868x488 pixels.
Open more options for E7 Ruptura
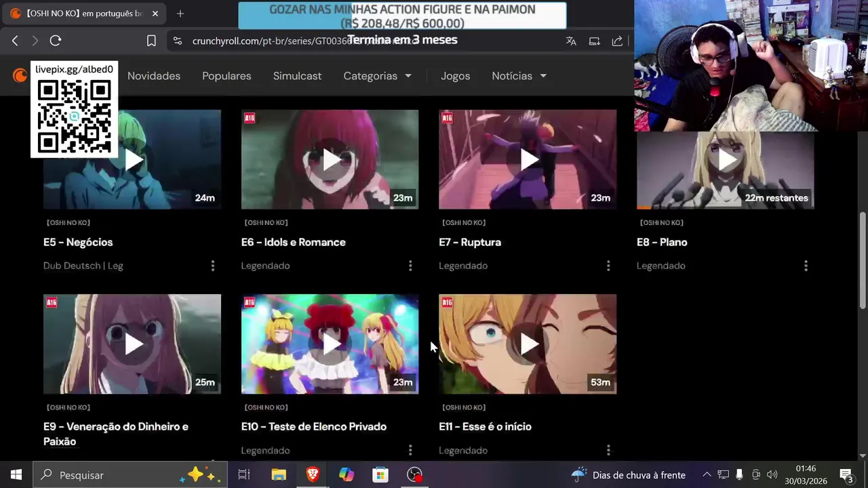coord(608,266)
